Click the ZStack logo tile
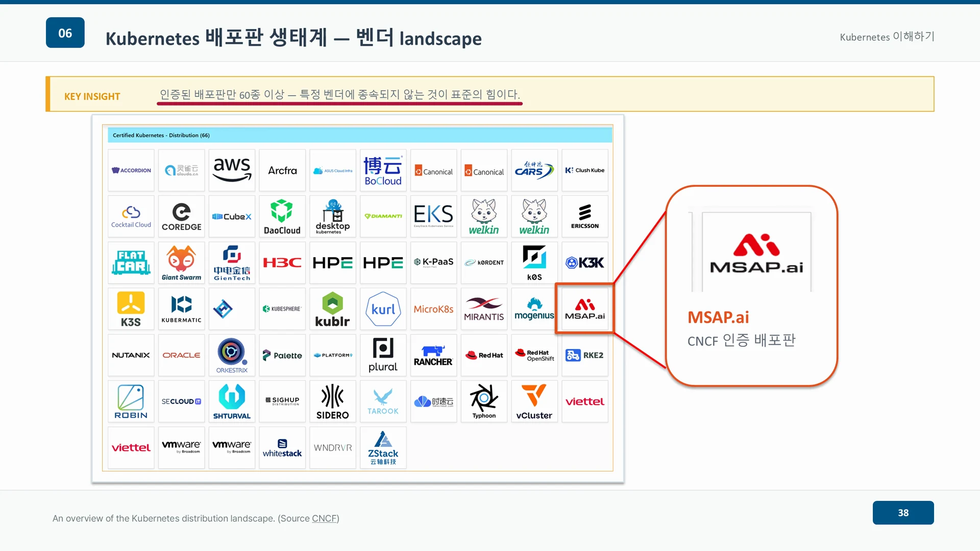The width and height of the screenshot is (980, 551). coord(383,447)
